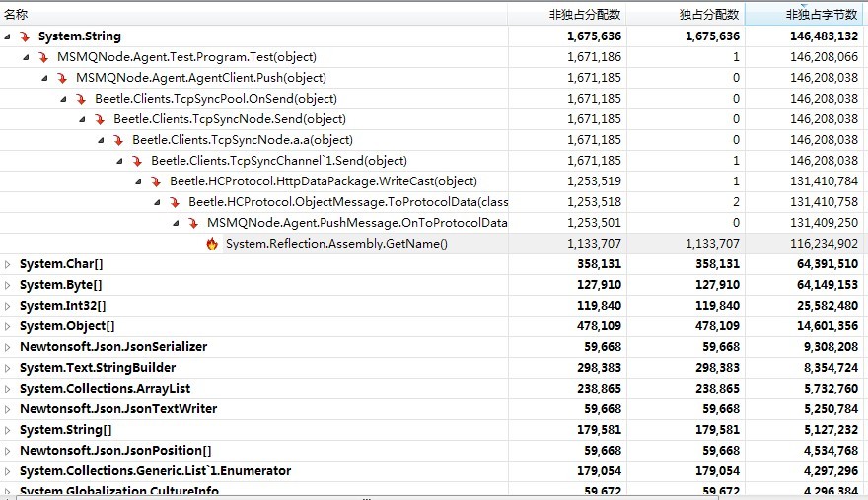
Task: Click the value 1,133,707 in 独占分配数 column
Action: (712, 244)
